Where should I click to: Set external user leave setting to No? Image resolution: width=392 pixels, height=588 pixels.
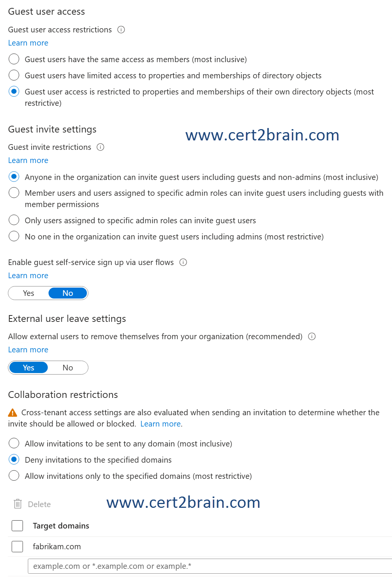[68, 368]
